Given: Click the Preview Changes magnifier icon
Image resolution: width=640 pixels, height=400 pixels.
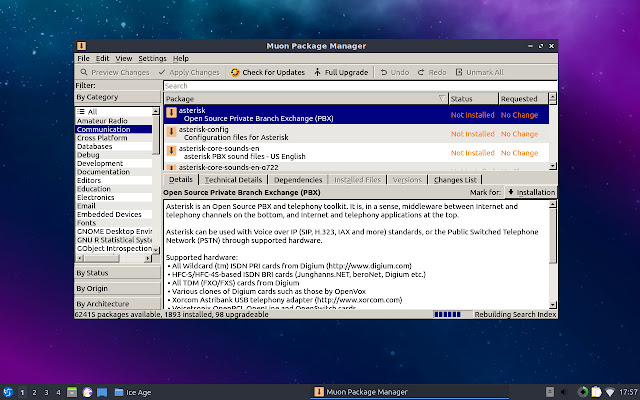Looking at the screenshot, I should 84,72.
